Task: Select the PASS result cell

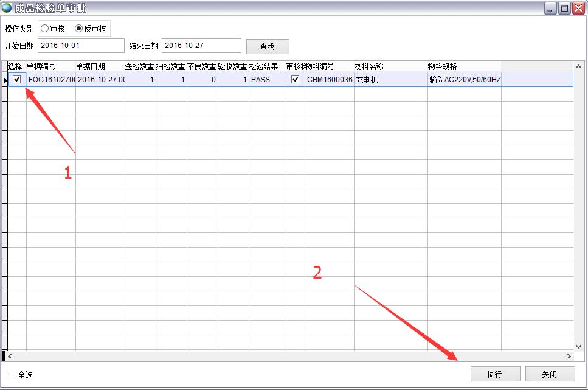Action: pyautogui.click(x=267, y=79)
